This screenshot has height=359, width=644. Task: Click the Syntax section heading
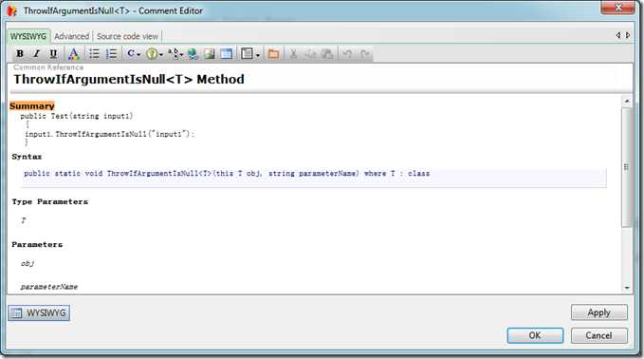click(x=27, y=157)
